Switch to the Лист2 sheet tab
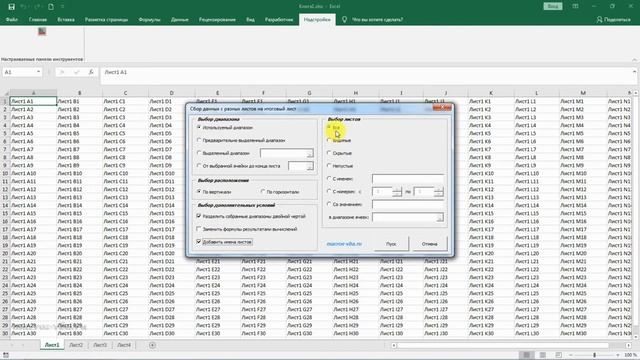This screenshot has height=360, width=640. coord(76,345)
